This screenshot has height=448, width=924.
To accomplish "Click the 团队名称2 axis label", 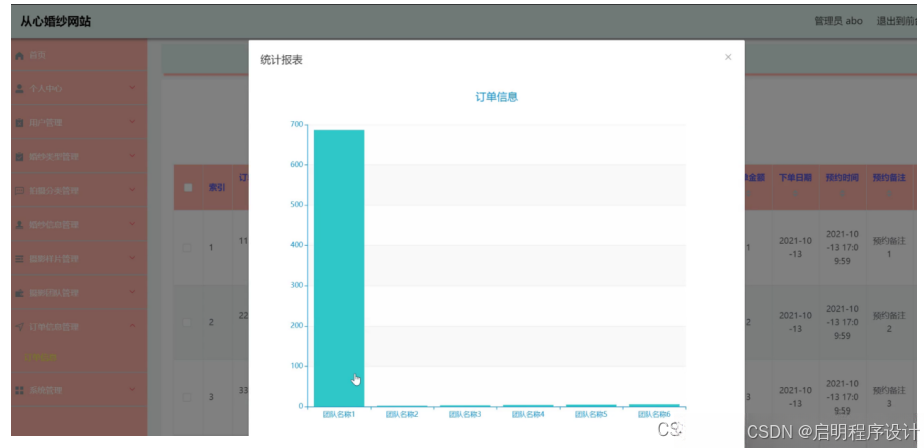I will click(402, 414).
